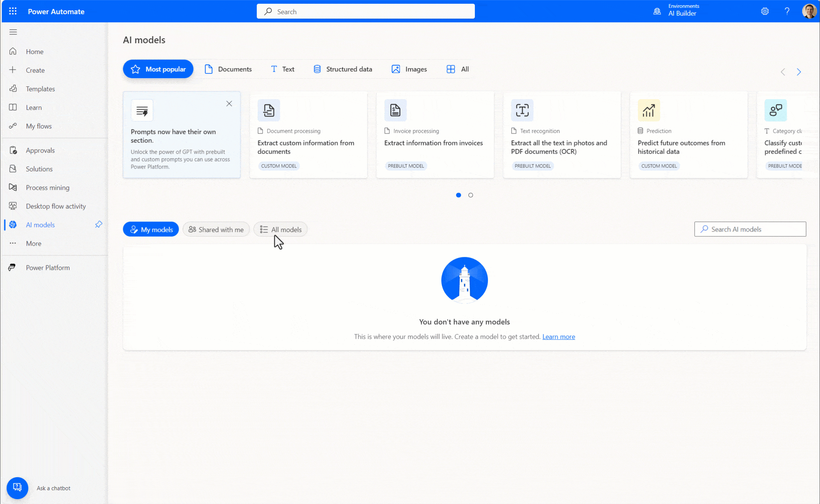
Task: Open the Home icon in sidebar
Action: (x=13, y=51)
